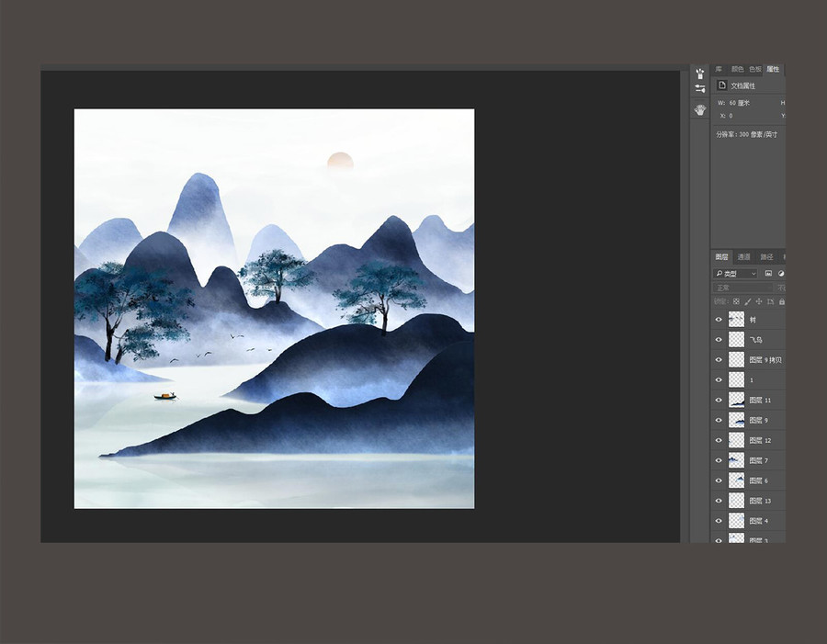
Task: Click the 图层 13 layer name
Action: (760, 501)
